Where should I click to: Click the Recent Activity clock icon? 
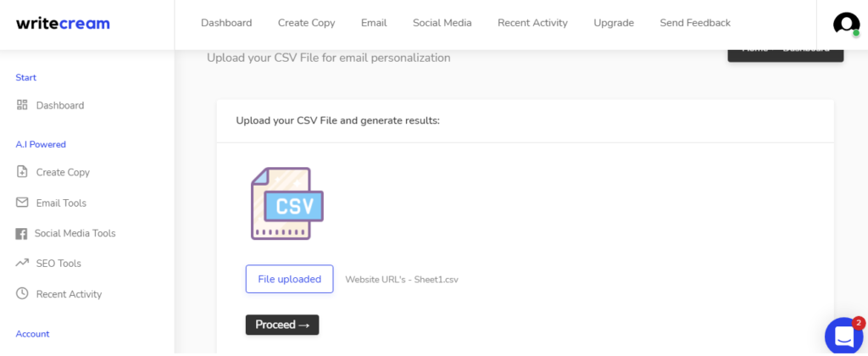pyautogui.click(x=22, y=293)
